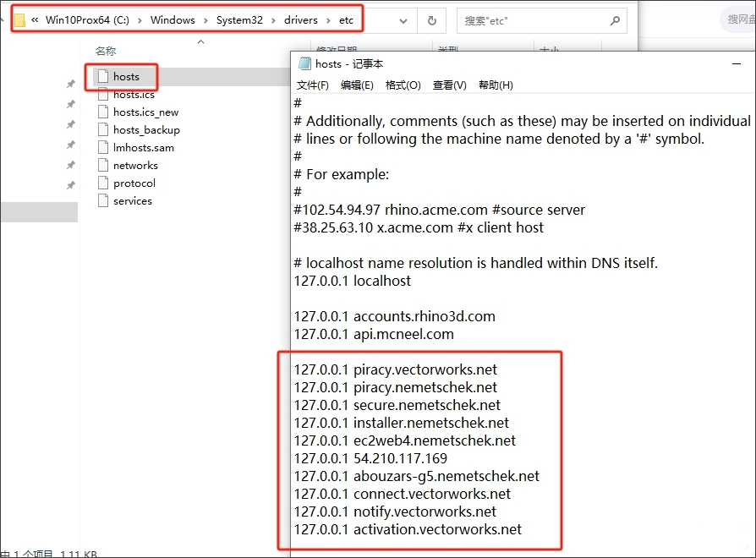Select the services file
Screen dimensions: 756x558
[133, 201]
